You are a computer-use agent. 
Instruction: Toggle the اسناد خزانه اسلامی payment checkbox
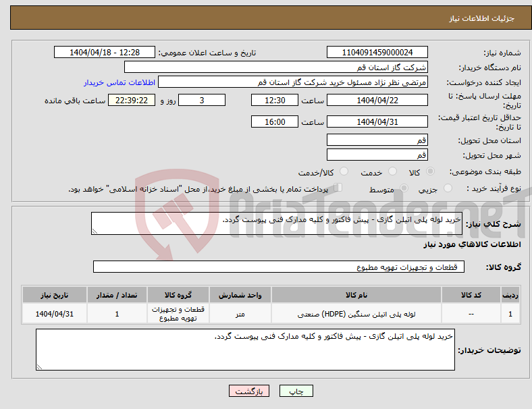[338, 188]
